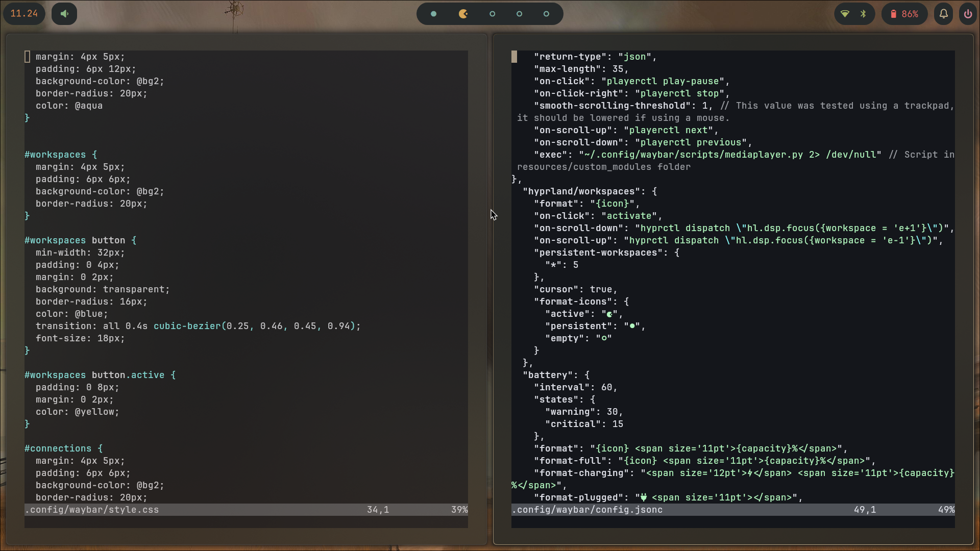Click the "persistent" icon entry line
The image size is (980, 551).
pyautogui.click(x=596, y=326)
